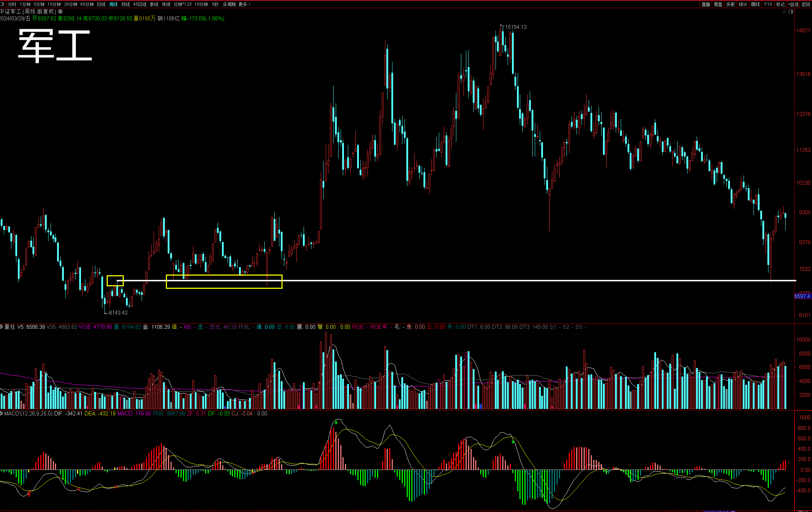This screenshot has height=512, width=812.
Task: Switch to the 60分钟 period tab
Action: 87,4
